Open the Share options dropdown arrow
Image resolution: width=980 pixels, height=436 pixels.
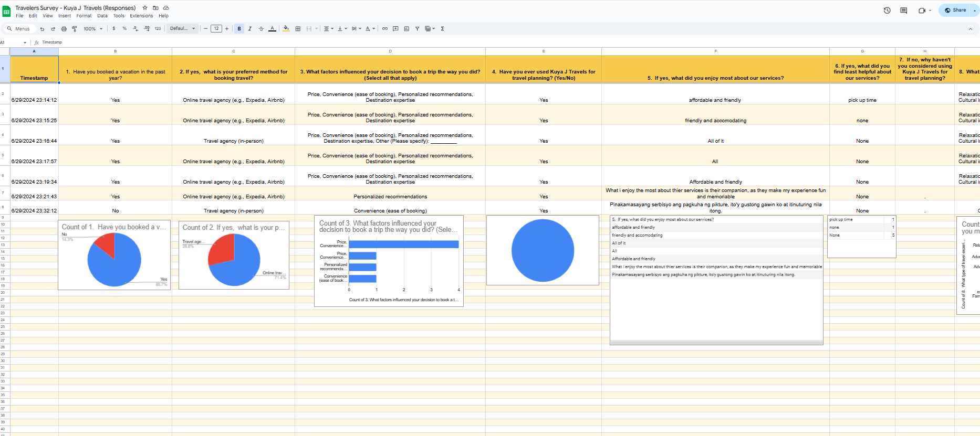(x=975, y=10)
